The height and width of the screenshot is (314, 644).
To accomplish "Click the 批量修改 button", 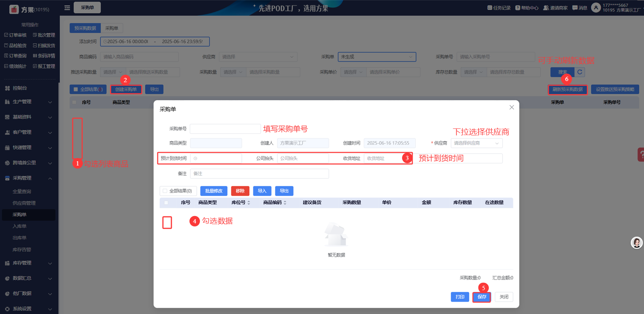I will (x=214, y=191).
